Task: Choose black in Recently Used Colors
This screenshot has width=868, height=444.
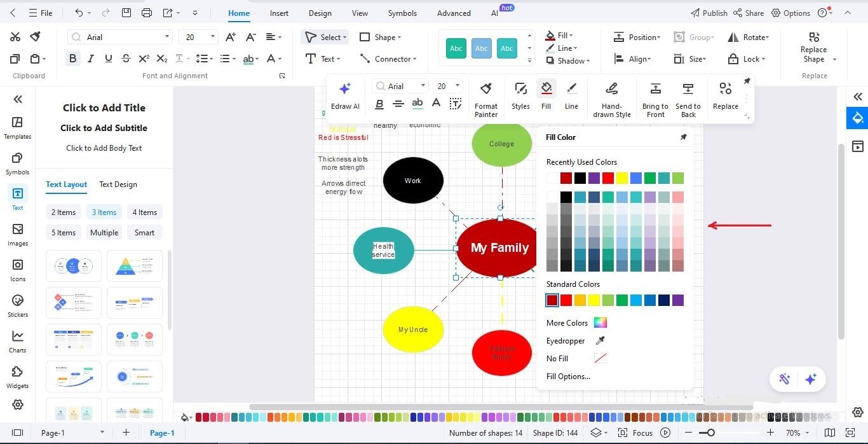Action: tap(580, 178)
